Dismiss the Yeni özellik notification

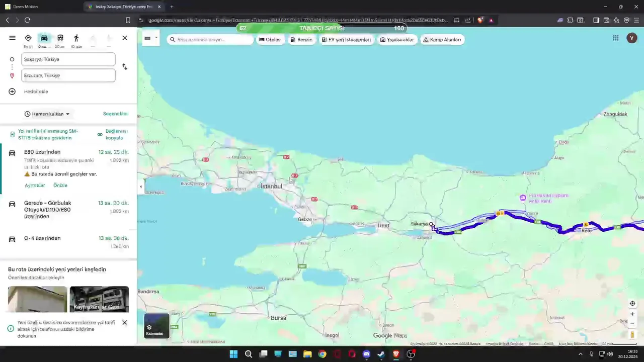(x=125, y=322)
